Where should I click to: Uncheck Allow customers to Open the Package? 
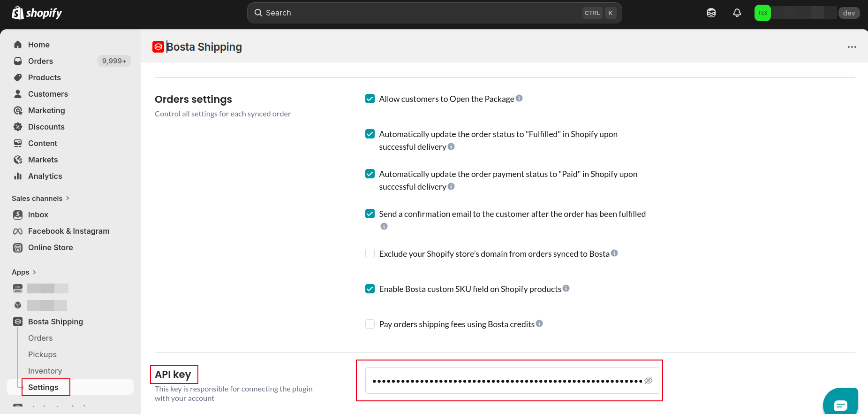pos(370,99)
